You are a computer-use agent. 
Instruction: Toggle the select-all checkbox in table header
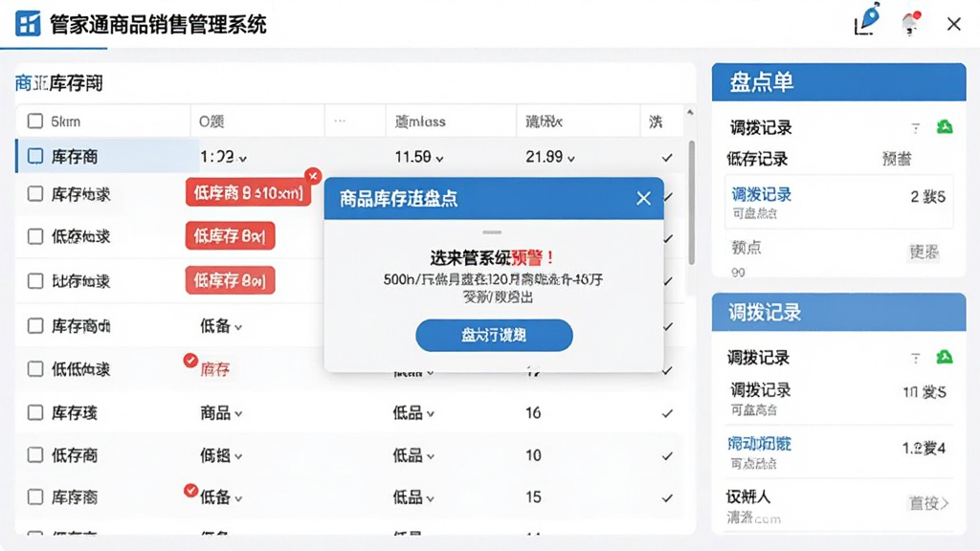click(x=35, y=121)
